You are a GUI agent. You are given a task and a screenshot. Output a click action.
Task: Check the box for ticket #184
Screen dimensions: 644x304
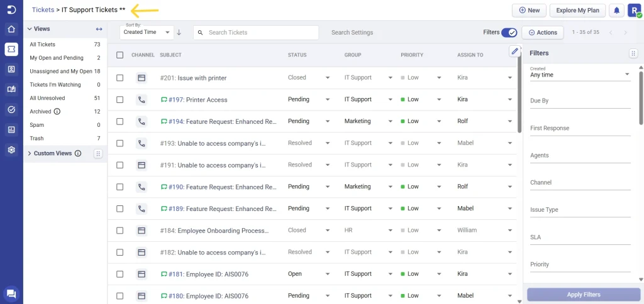(x=120, y=231)
